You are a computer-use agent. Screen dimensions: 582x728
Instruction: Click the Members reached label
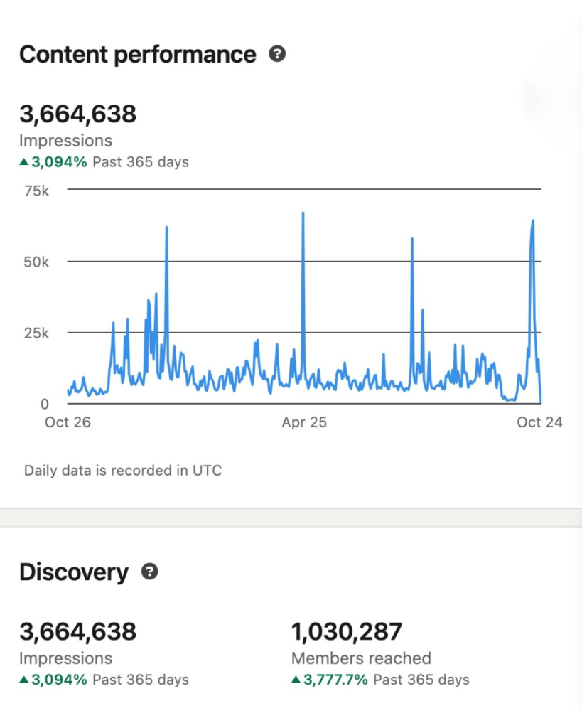point(361,658)
